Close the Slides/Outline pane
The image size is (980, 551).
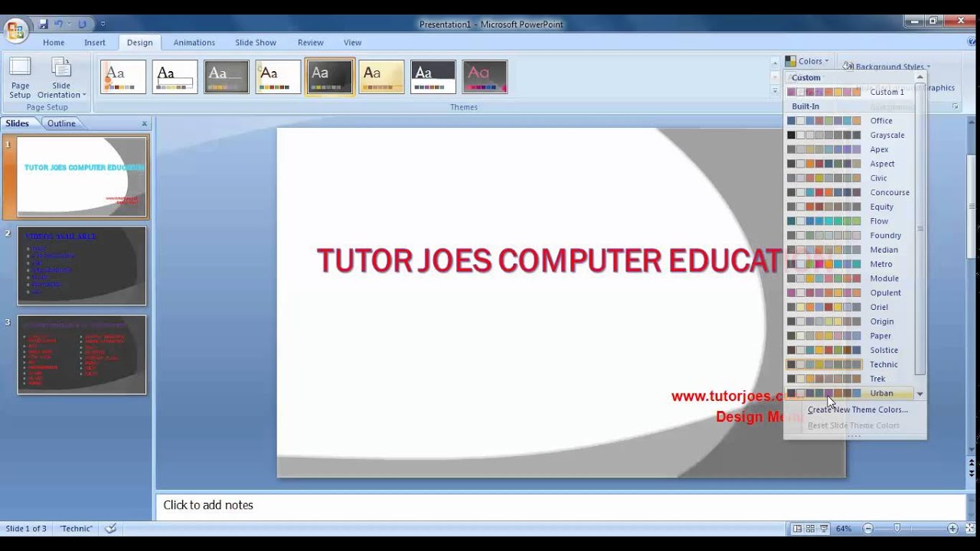[x=144, y=123]
